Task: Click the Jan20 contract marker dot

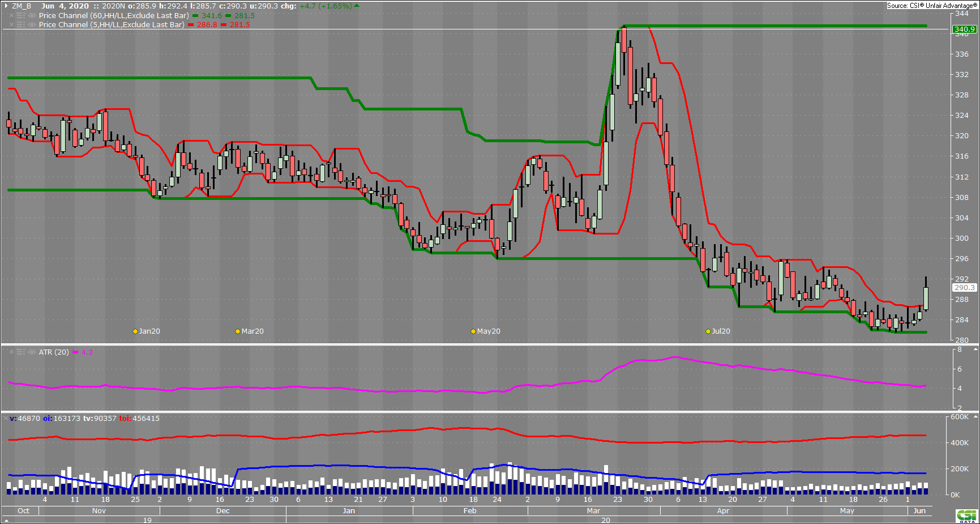Action: pyautogui.click(x=135, y=331)
